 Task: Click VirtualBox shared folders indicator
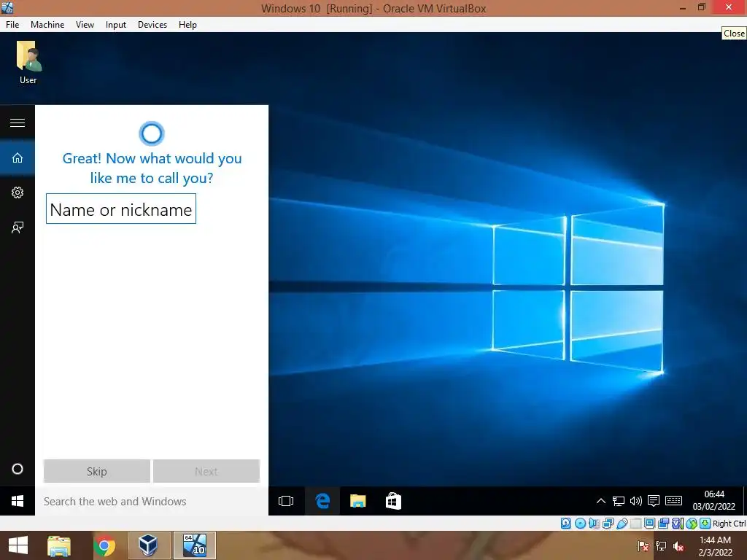click(x=635, y=524)
